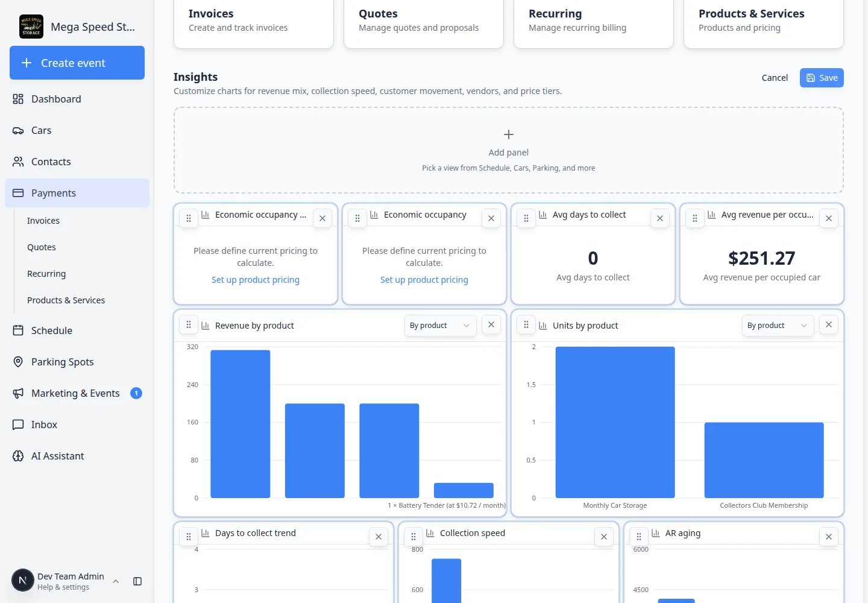
Task: Close the AR aging panel
Action: 829,537
